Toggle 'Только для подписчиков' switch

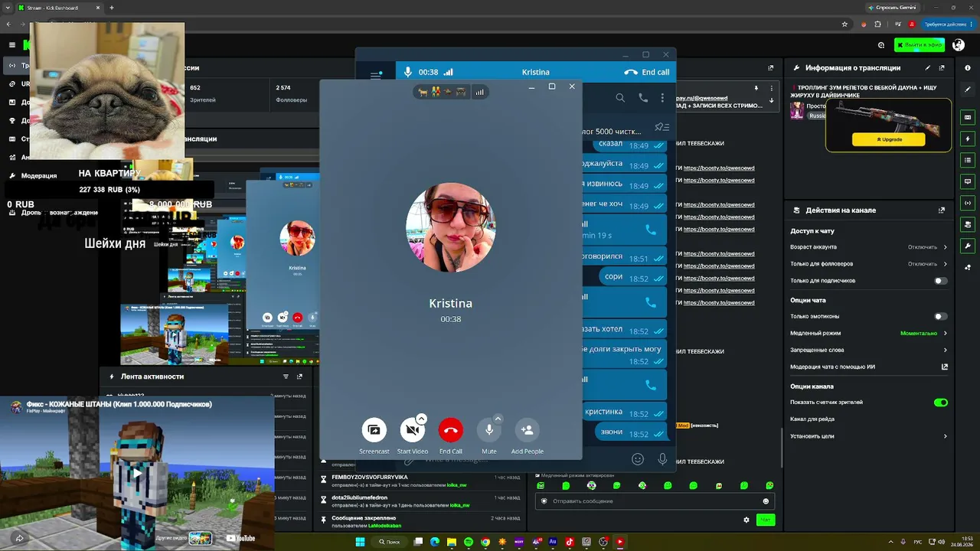(x=941, y=281)
